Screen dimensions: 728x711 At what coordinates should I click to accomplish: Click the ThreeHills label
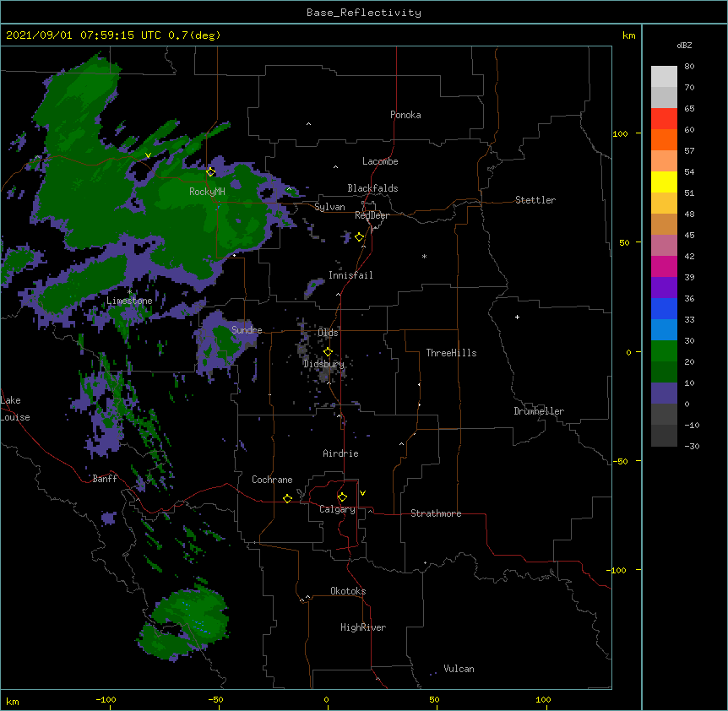(451, 353)
